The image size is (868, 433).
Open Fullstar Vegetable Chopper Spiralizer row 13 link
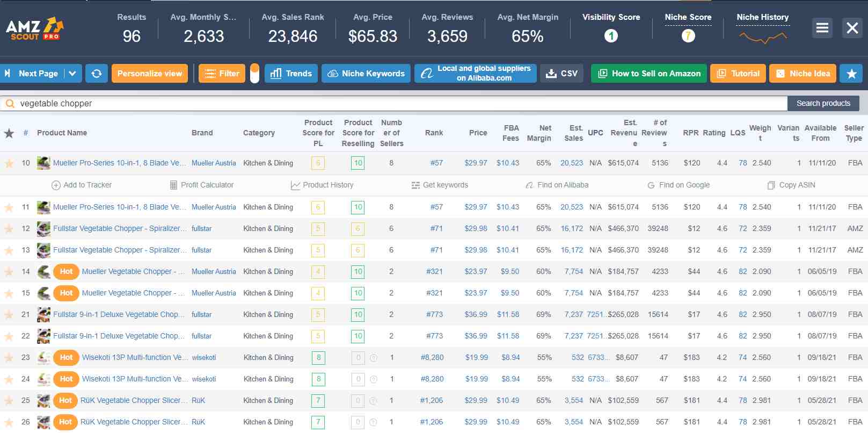click(x=120, y=250)
